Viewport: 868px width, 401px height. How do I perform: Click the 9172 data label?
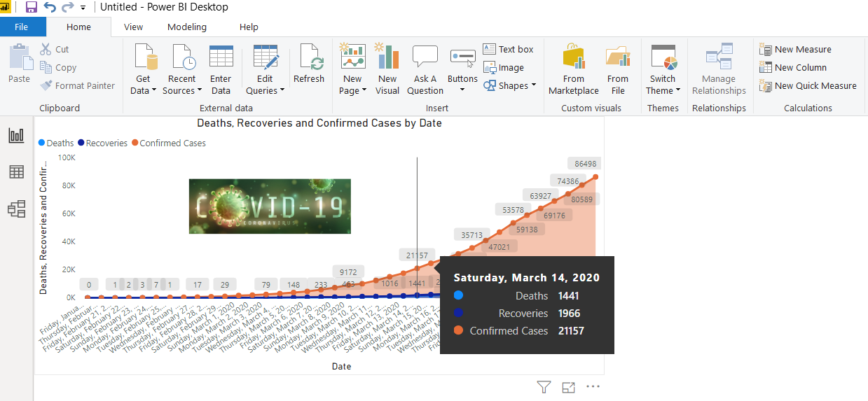(348, 272)
